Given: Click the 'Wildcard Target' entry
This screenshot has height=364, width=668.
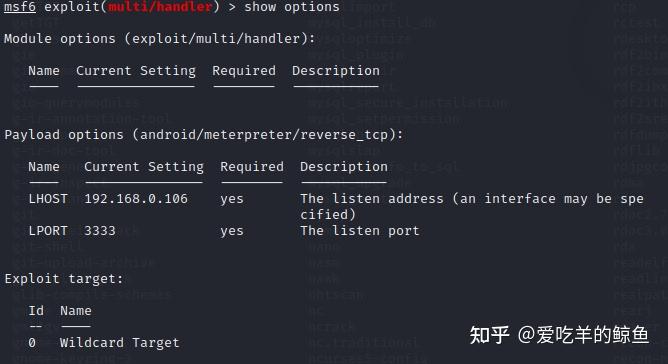Looking at the screenshot, I should (x=120, y=343).
